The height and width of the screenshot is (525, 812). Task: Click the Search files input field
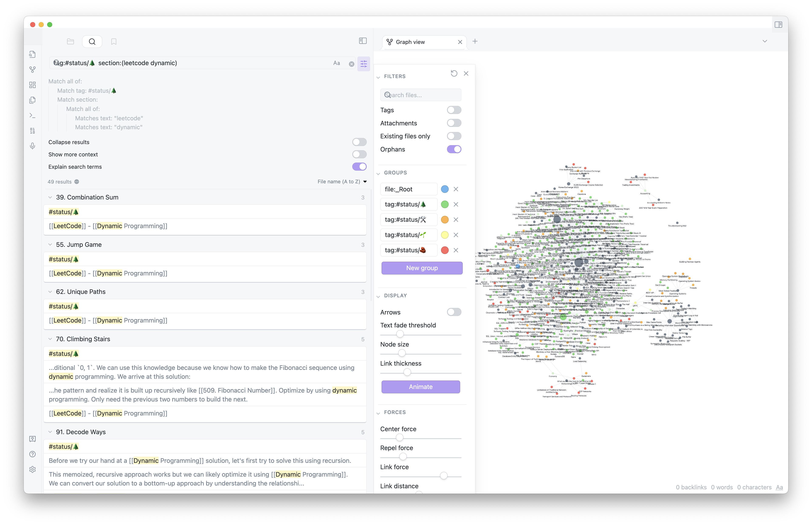[420, 95]
